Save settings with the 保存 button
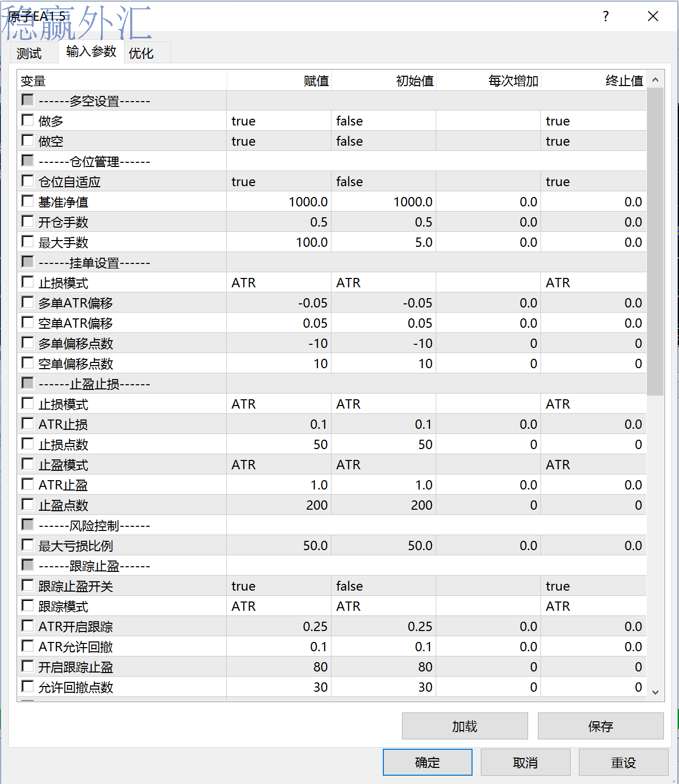Image resolution: width=679 pixels, height=784 pixels. pyautogui.click(x=601, y=726)
